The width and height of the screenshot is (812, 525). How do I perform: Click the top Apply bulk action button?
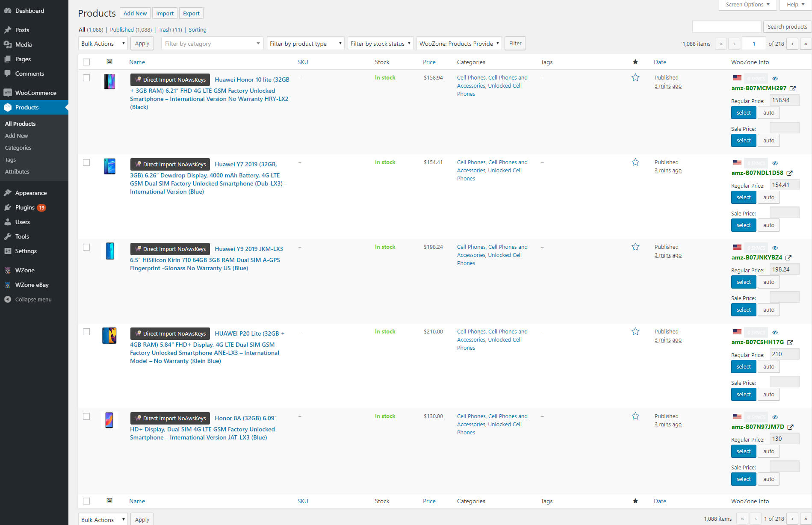(142, 44)
